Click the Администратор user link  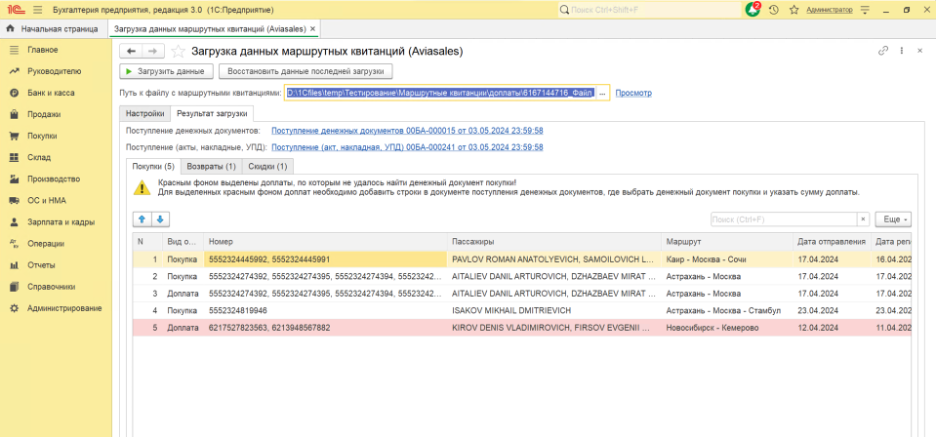(829, 10)
